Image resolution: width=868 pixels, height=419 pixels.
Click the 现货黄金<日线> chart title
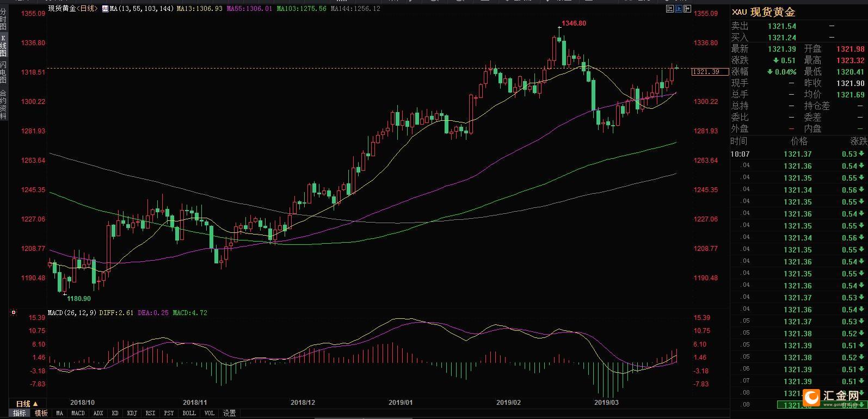(74, 9)
